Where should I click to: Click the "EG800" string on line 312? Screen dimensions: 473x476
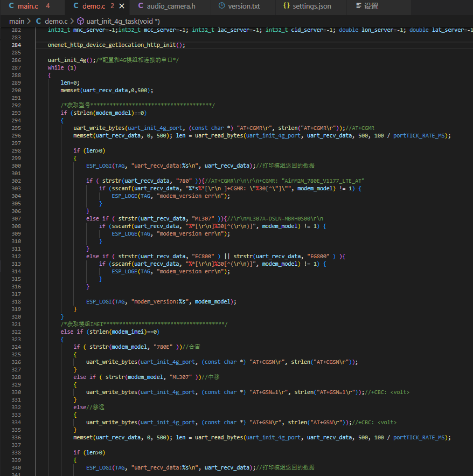pos(318,256)
